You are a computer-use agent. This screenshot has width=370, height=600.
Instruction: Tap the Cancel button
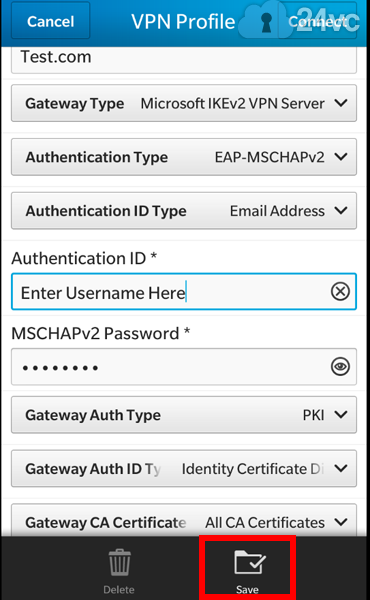(51, 21)
